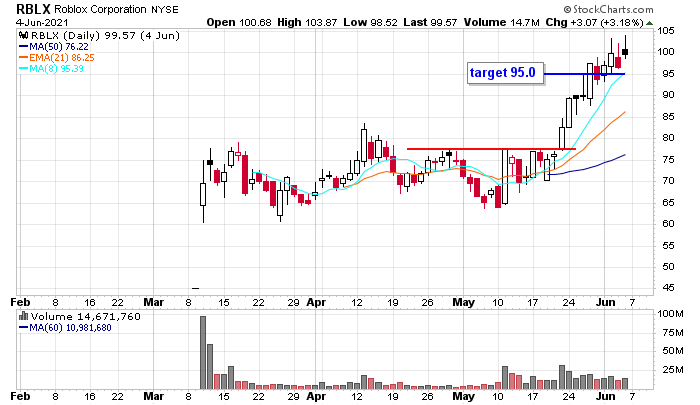Viewport: 700px width, 405px height.
Task: Click the Chg +3.07 (+3.18%) value
Action: pyautogui.click(x=595, y=22)
